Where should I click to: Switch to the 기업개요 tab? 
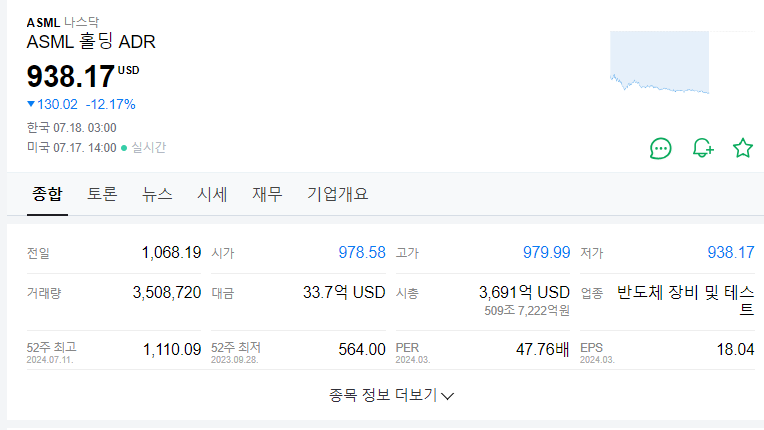(x=337, y=194)
